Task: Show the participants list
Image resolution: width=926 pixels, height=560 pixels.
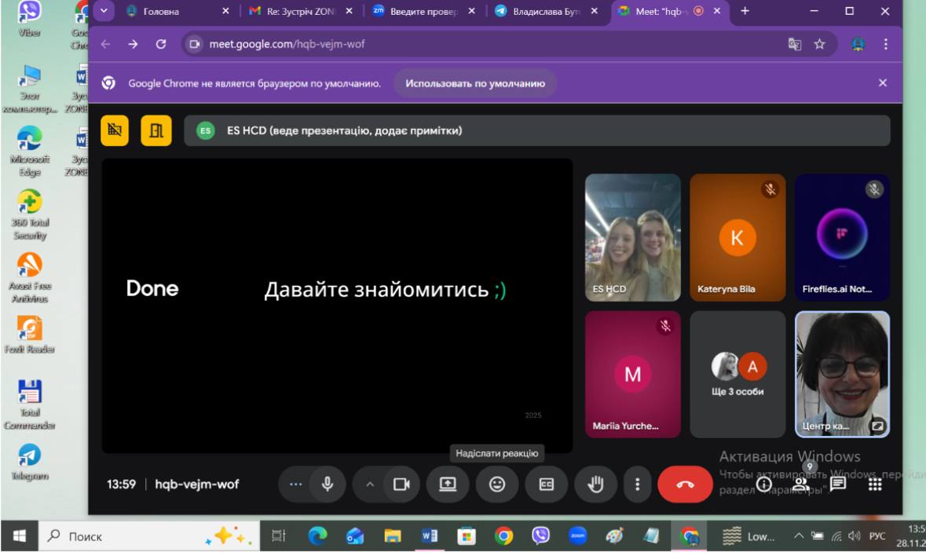Action: click(800, 484)
